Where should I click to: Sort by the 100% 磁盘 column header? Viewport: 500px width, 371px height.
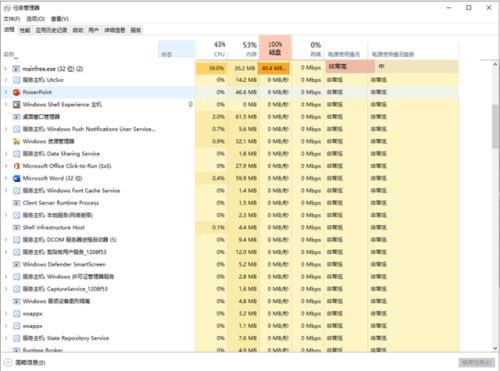(275, 48)
